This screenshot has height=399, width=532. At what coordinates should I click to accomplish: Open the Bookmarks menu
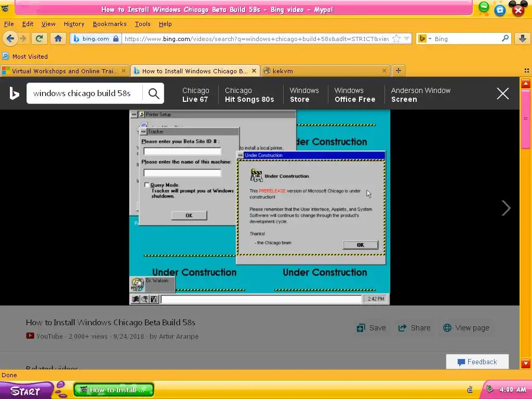tap(110, 24)
